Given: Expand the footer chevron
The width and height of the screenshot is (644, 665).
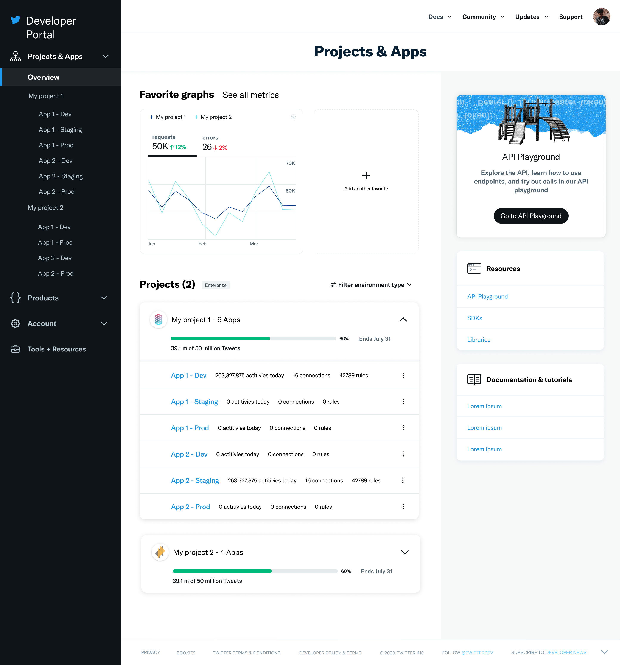Looking at the screenshot, I should (604, 652).
